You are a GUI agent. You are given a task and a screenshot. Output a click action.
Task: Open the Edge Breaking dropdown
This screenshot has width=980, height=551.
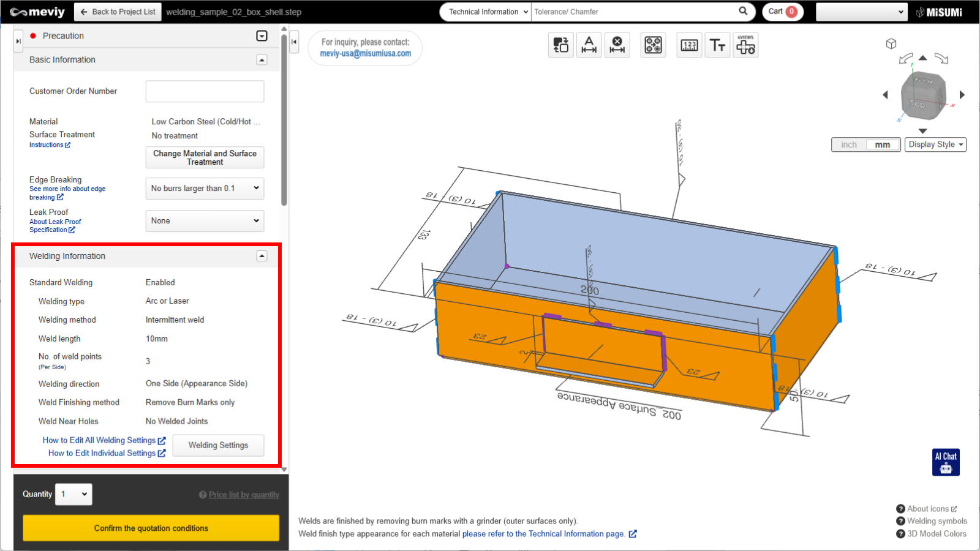pos(205,189)
